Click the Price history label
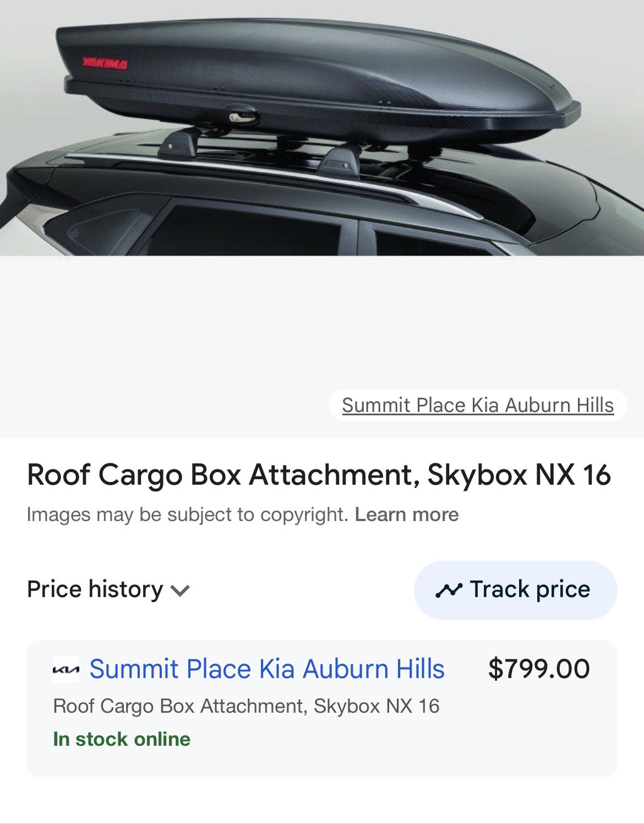Screen dimensions: 644x824 95,589
